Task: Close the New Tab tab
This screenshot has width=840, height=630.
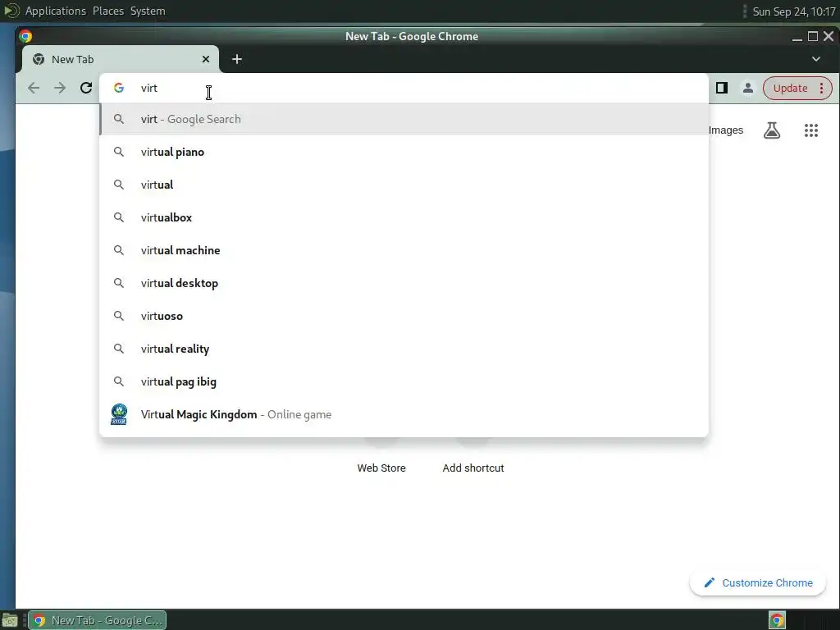Action: [x=206, y=59]
